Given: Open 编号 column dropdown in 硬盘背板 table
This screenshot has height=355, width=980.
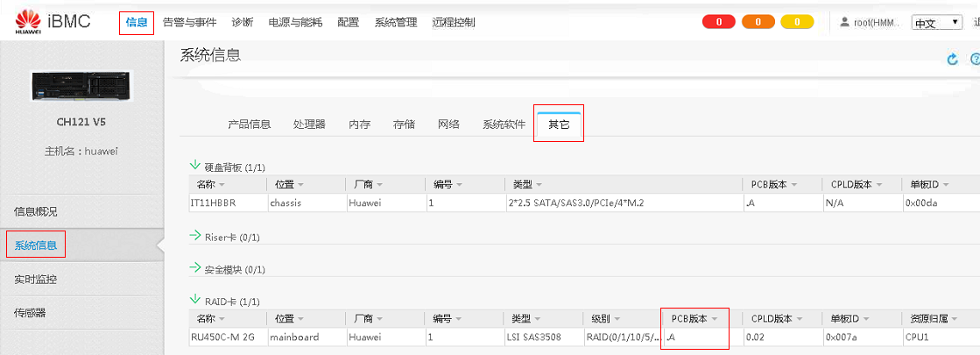Looking at the screenshot, I should (460, 185).
